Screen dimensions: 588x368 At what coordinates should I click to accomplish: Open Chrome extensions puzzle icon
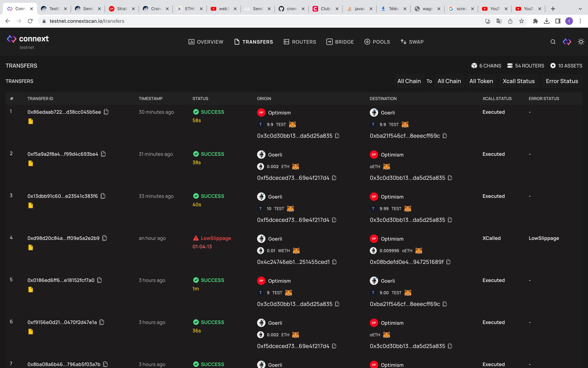pyautogui.click(x=535, y=21)
